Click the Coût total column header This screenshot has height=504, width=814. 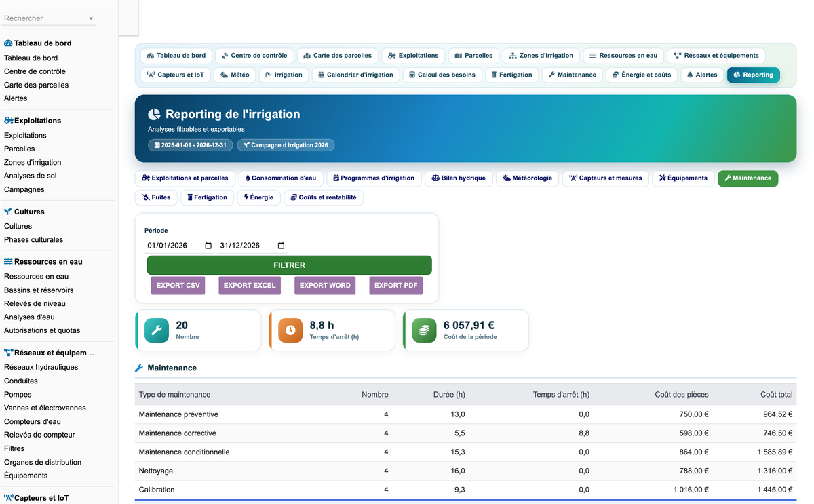point(777,395)
